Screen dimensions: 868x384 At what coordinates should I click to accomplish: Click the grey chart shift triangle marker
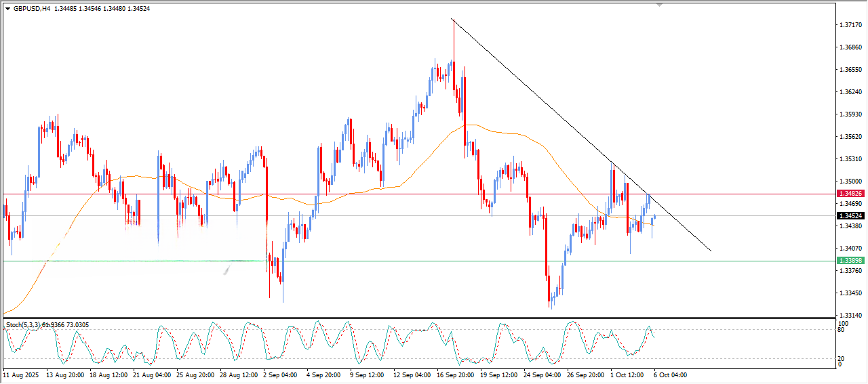[x=658, y=5]
